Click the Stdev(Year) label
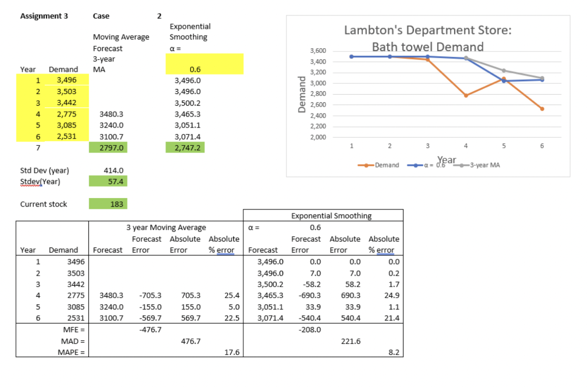The height and width of the screenshot is (388, 588). [x=40, y=181]
